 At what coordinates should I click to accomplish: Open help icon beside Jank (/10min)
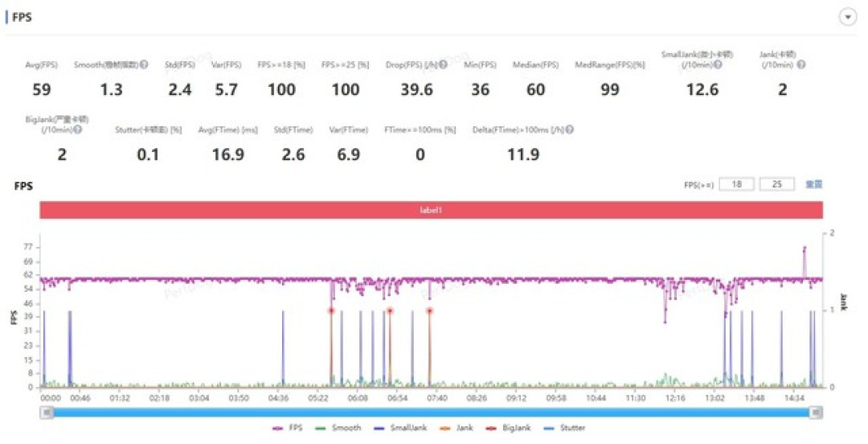(801, 65)
